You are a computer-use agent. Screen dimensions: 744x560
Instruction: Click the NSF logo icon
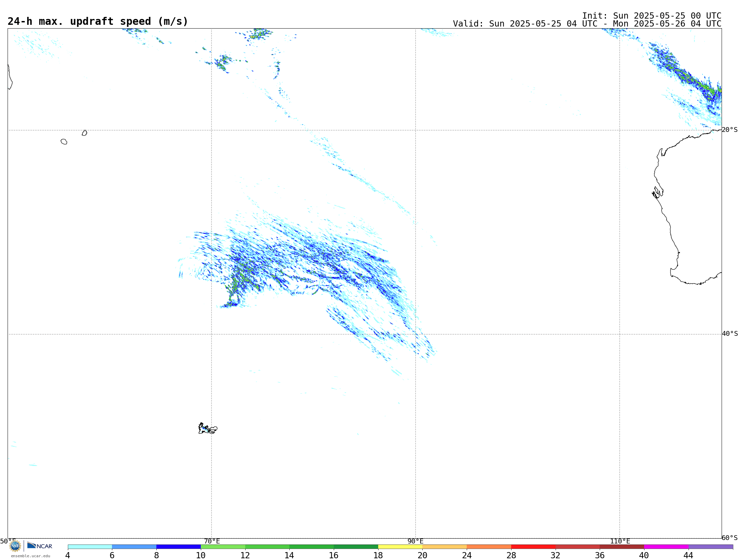(x=15, y=546)
